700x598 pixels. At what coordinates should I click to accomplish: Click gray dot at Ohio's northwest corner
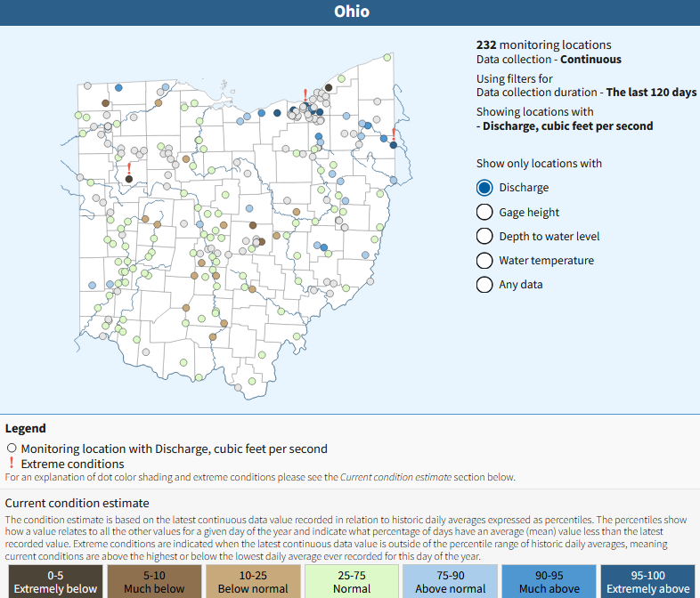click(x=87, y=85)
